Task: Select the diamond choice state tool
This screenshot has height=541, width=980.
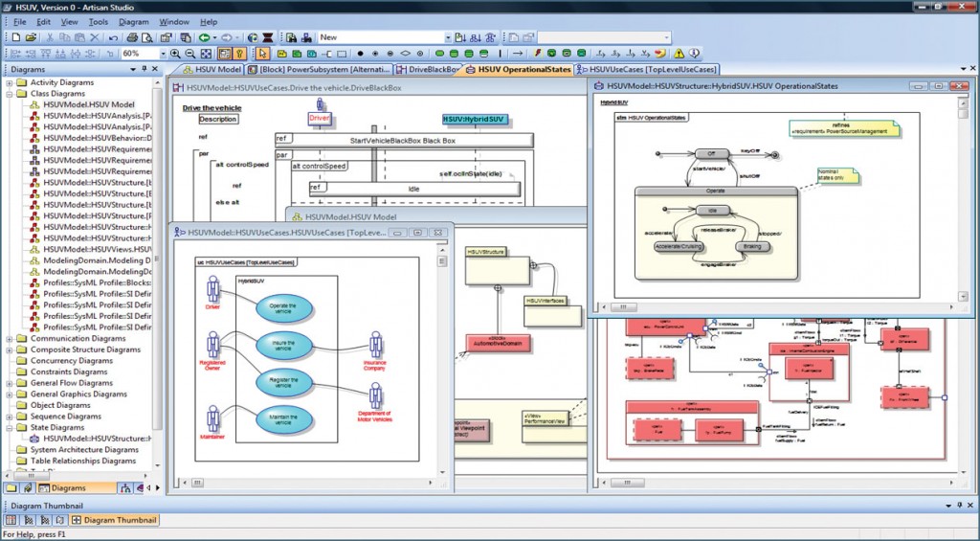Action: [x=405, y=54]
